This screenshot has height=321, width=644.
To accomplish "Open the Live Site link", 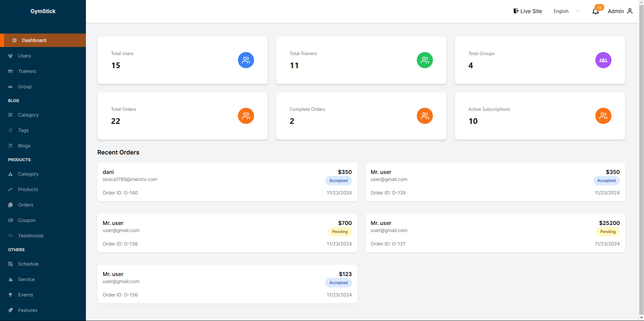I will point(528,11).
